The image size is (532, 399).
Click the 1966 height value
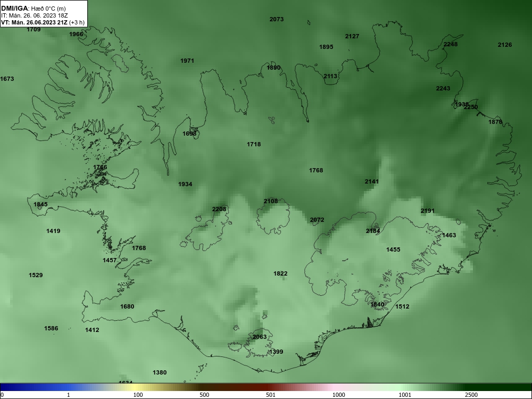(76, 34)
